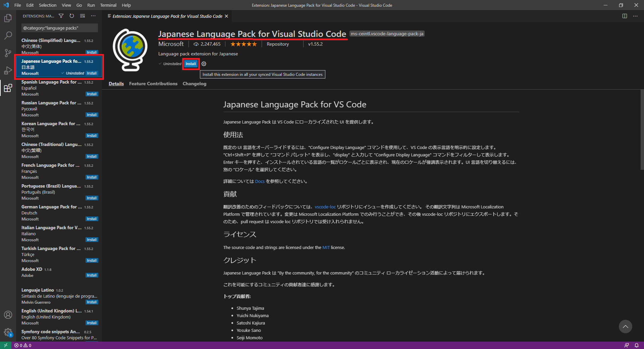Viewport: 644px width, 349px height.
Task: Install French Language Pack
Action: click(x=92, y=177)
